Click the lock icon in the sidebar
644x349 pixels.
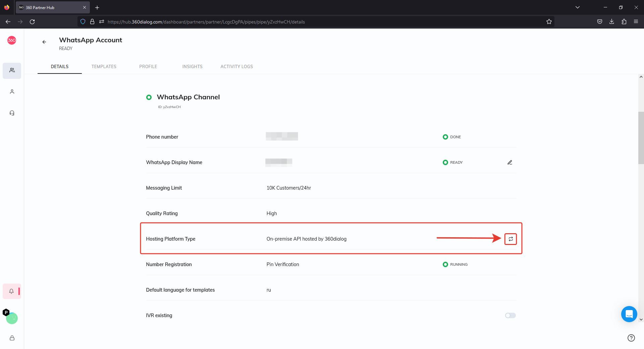12,338
